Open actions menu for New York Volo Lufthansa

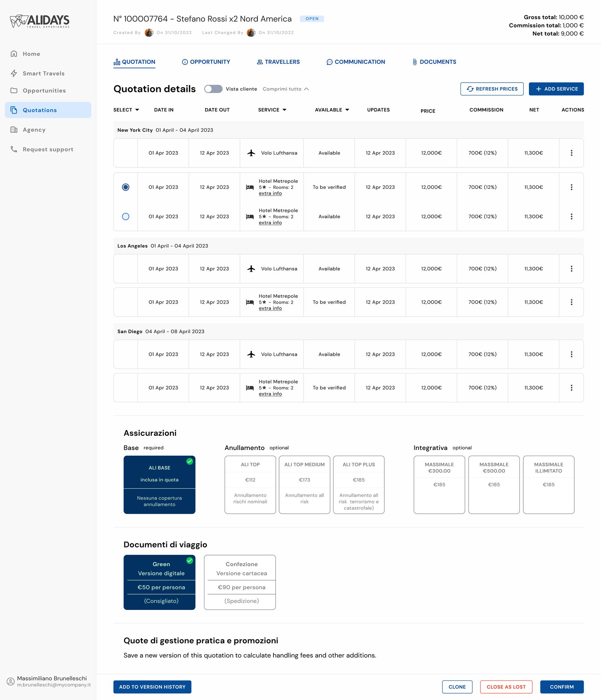pyautogui.click(x=571, y=153)
